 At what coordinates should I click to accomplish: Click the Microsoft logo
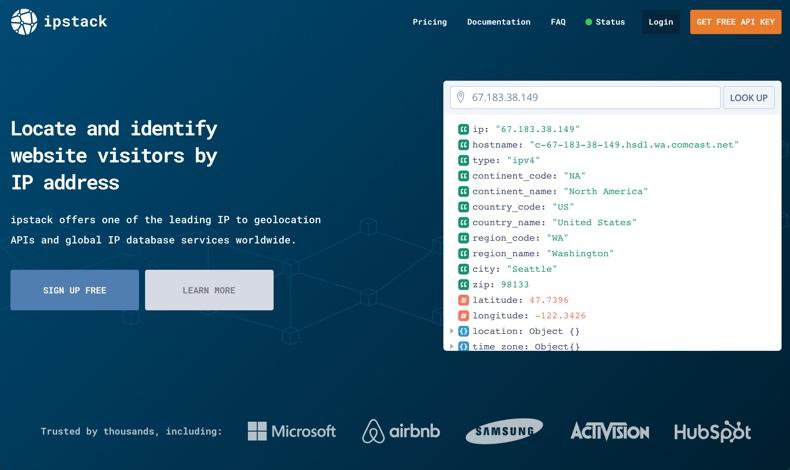(x=291, y=431)
